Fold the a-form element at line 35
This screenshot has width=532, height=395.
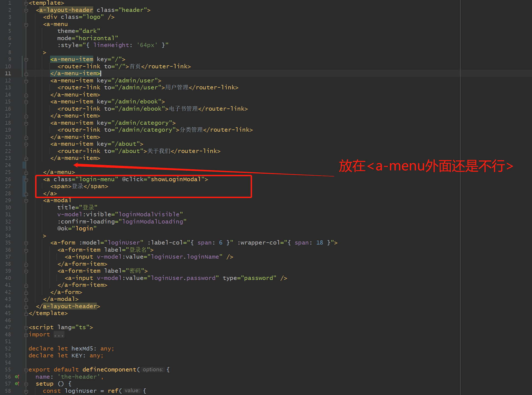click(x=26, y=243)
